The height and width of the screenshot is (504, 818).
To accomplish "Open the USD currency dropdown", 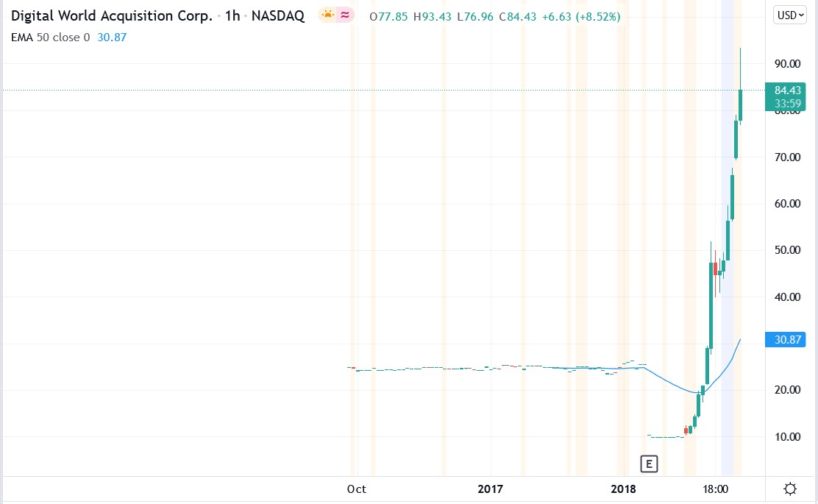I will point(789,14).
